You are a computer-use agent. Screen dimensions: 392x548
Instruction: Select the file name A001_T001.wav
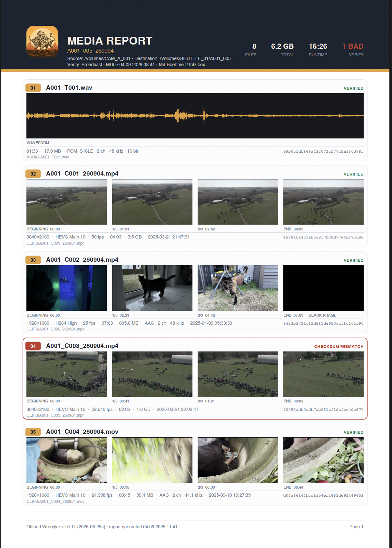coord(69,88)
